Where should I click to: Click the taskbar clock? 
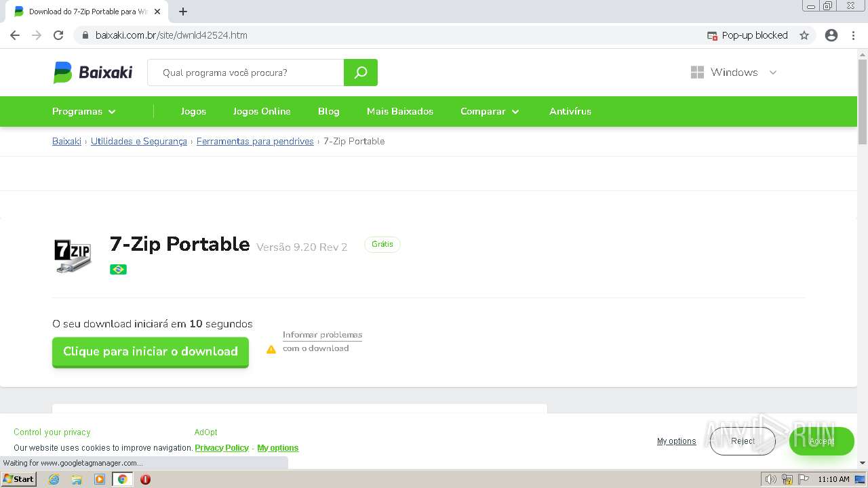[x=833, y=479]
